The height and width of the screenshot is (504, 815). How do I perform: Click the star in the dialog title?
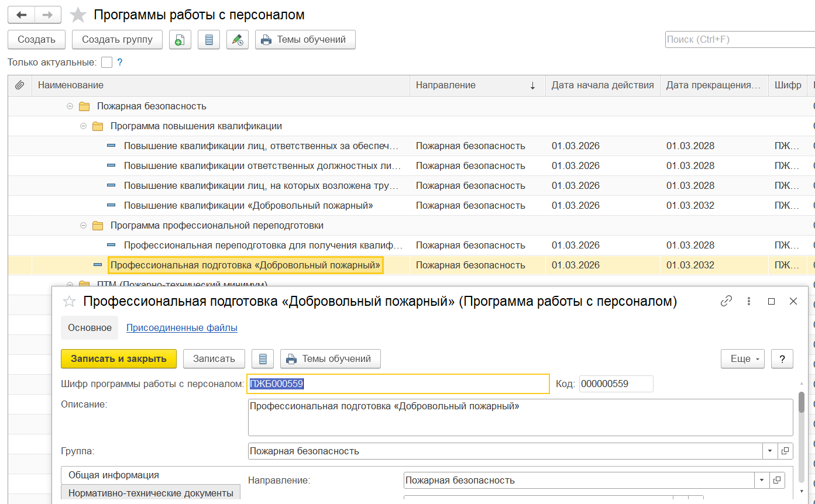70,302
